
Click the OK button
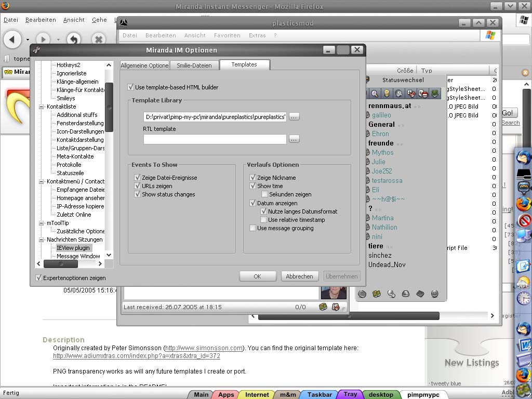258,276
